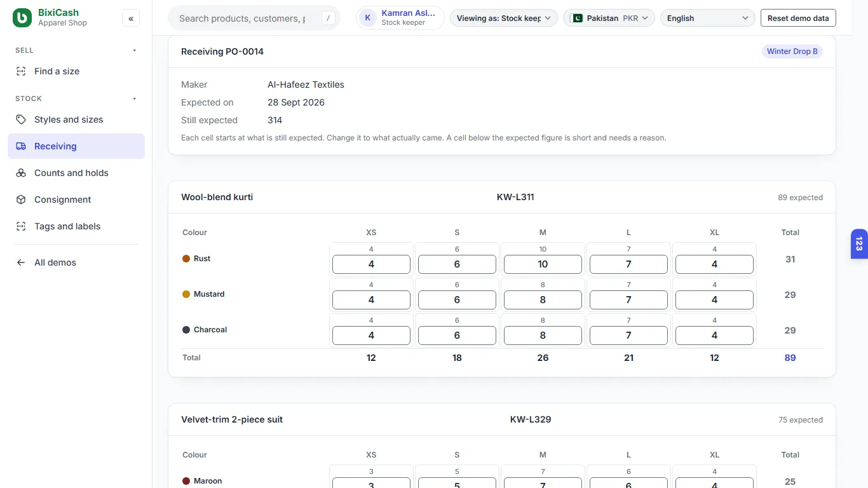Edit the Mustard L quantity field

628,300
